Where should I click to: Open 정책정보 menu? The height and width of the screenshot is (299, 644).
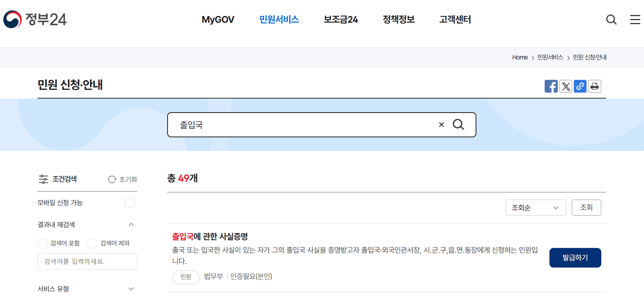(399, 20)
